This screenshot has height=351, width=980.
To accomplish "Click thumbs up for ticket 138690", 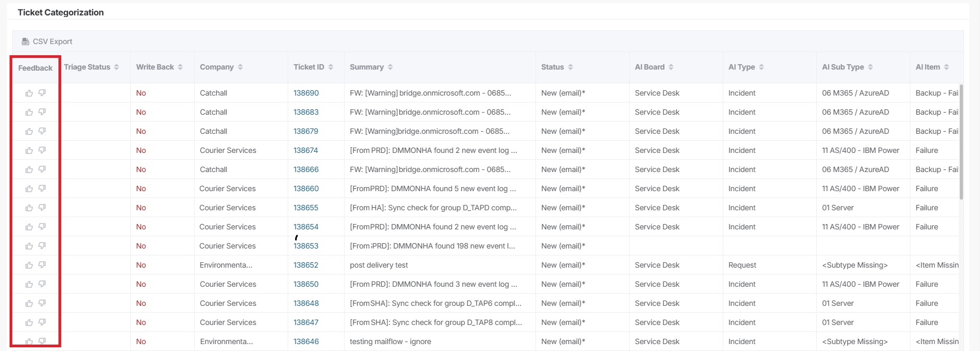I will point(29,93).
